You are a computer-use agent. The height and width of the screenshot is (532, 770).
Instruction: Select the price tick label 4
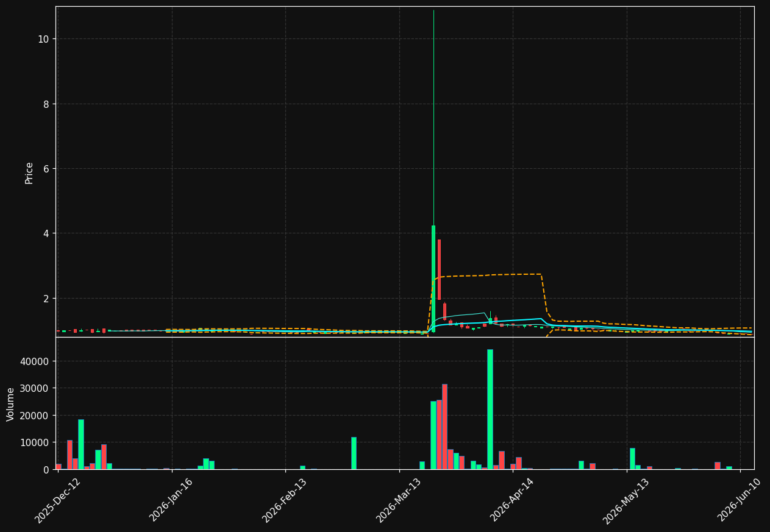46,233
